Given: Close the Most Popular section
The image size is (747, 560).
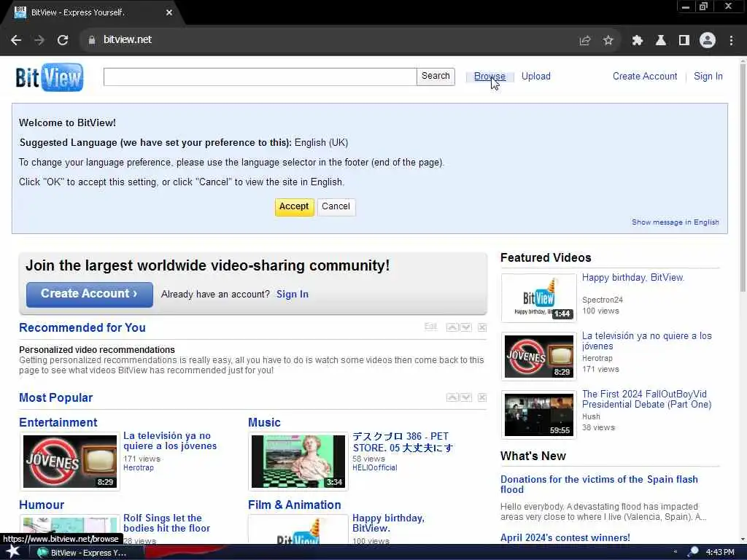Looking at the screenshot, I should (482, 397).
